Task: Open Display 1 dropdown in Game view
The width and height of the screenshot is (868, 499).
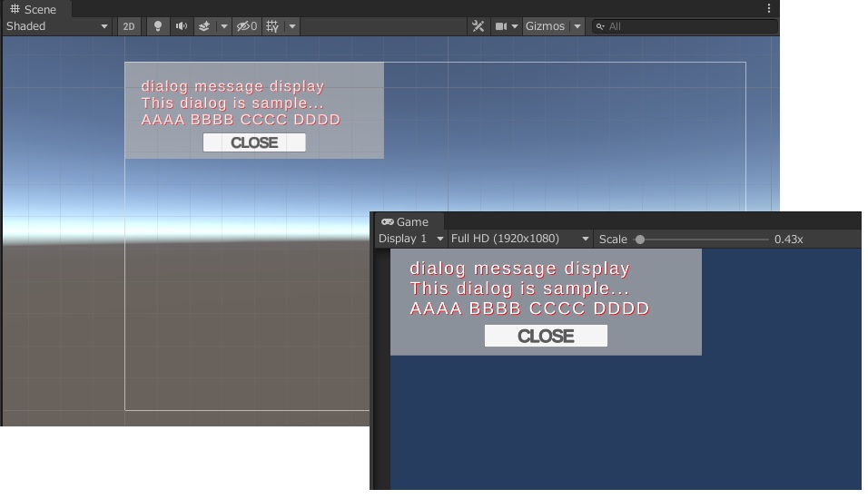Action: click(x=410, y=239)
